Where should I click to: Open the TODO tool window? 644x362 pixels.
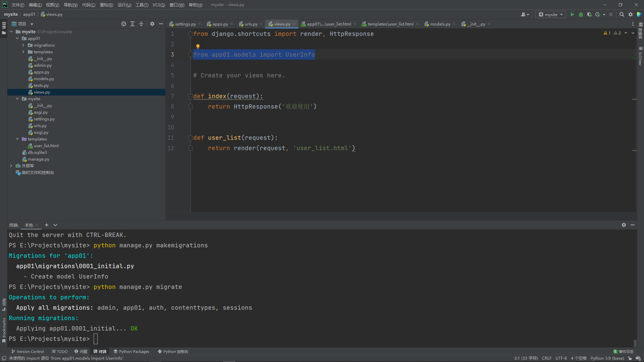[60, 352]
